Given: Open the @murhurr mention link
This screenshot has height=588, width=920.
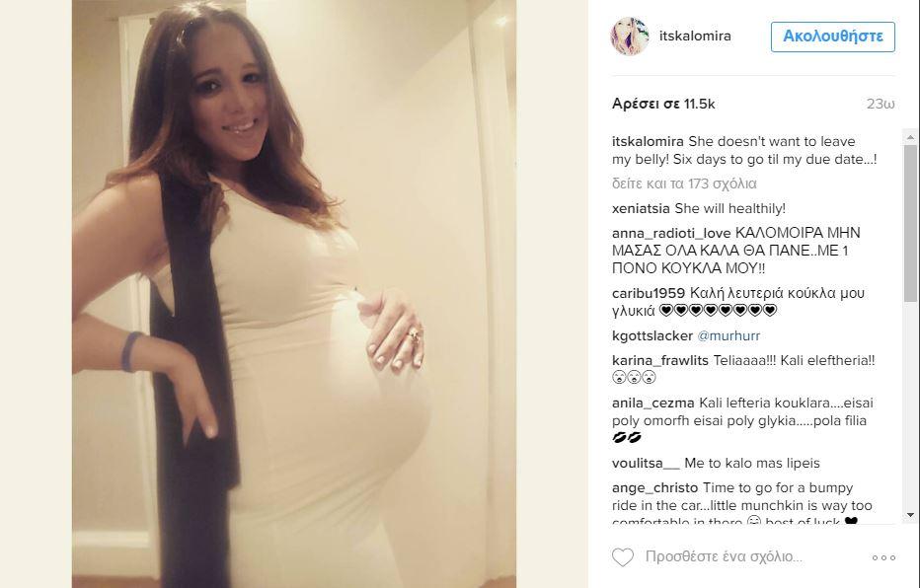Looking at the screenshot, I should [728, 335].
